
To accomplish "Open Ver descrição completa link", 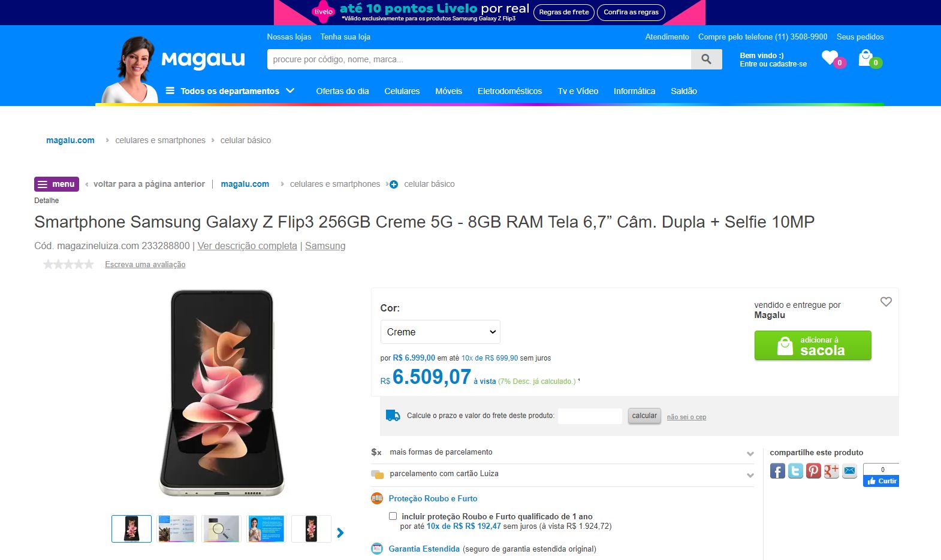I will coord(248,246).
